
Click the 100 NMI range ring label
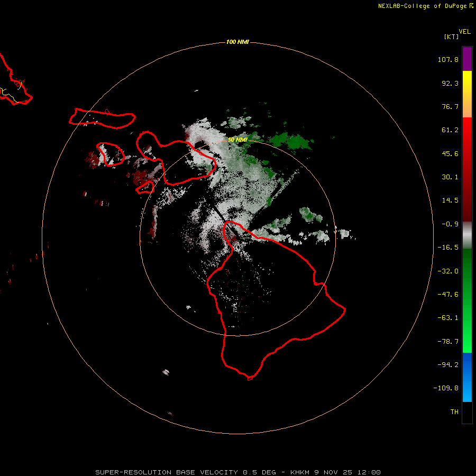click(237, 42)
